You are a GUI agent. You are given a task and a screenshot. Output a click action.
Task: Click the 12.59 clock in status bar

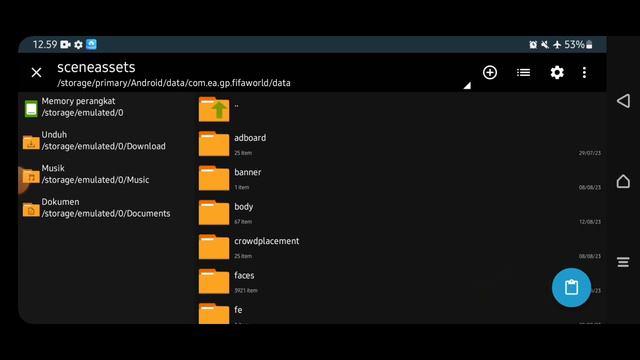pos(45,44)
